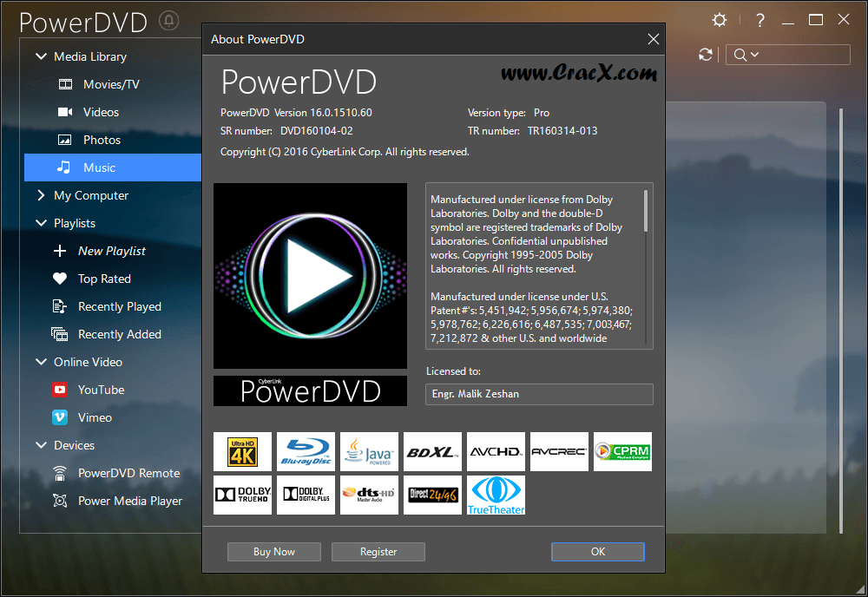Expand the My Computer section

click(41, 195)
